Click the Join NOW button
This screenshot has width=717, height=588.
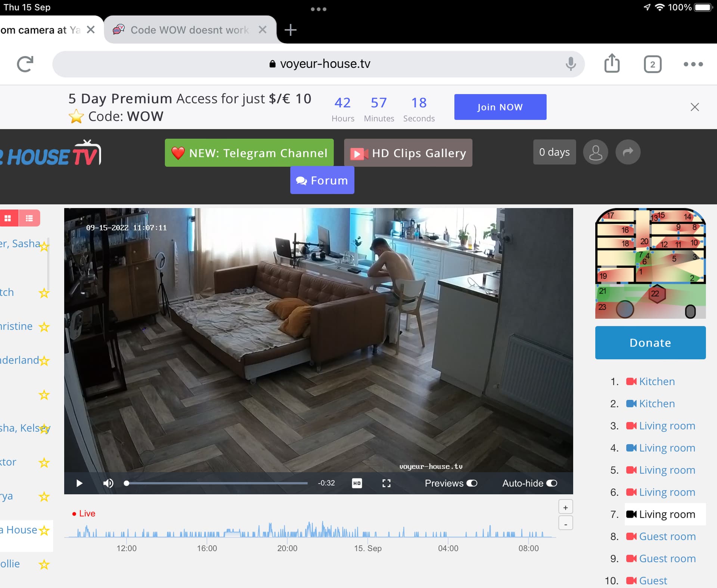click(500, 107)
